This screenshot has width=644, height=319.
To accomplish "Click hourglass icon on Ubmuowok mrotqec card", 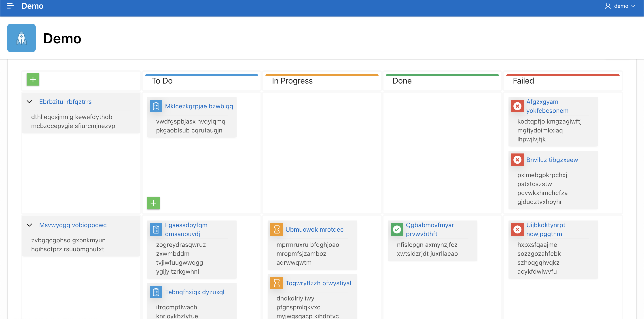I will (x=277, y=229).
